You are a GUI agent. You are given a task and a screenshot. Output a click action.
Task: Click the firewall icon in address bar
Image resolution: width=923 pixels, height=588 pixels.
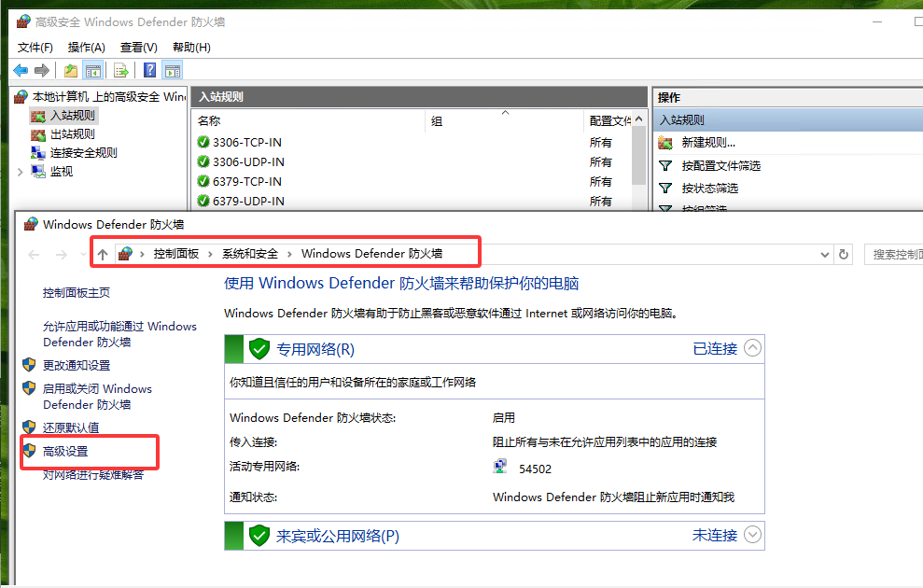(125, 254)
